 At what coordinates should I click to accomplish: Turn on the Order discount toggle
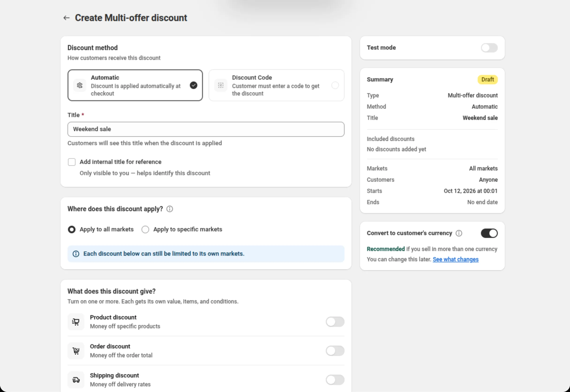pyautogui.click(x=335, y=351)
